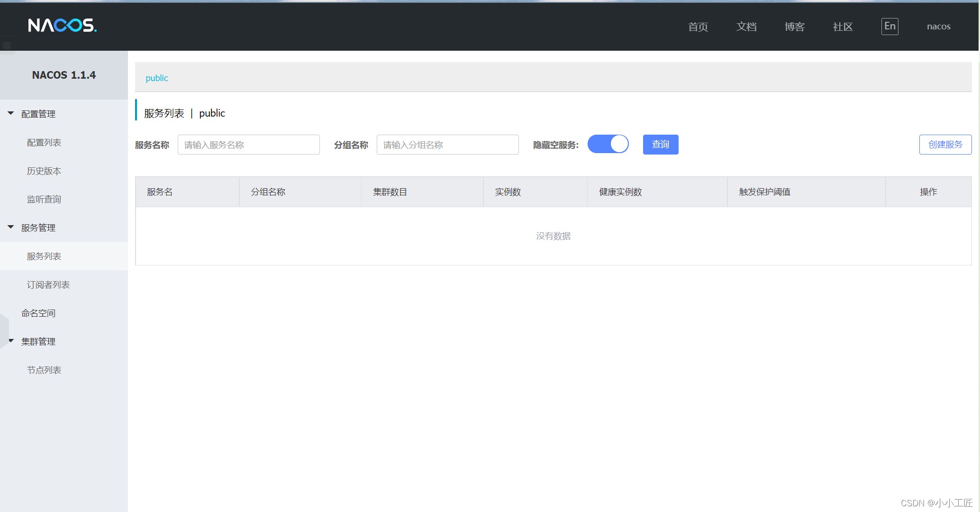Screen dimensions: 980x512
Task: Open 监听查询 in the sidebar
Action: click(44, 199)
